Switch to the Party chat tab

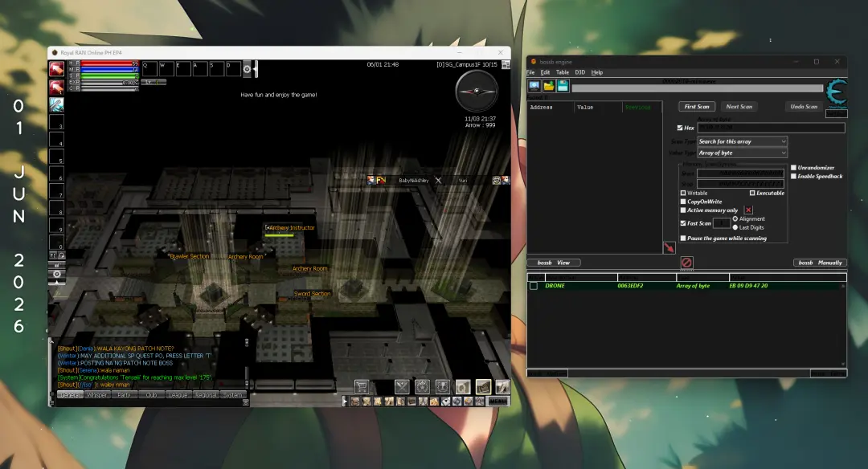pos(125,395)
